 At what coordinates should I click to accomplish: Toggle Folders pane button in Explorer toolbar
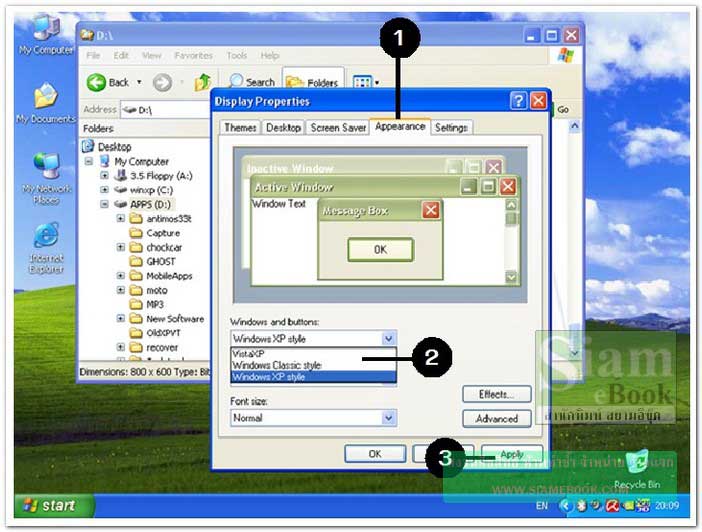point(312,82)
